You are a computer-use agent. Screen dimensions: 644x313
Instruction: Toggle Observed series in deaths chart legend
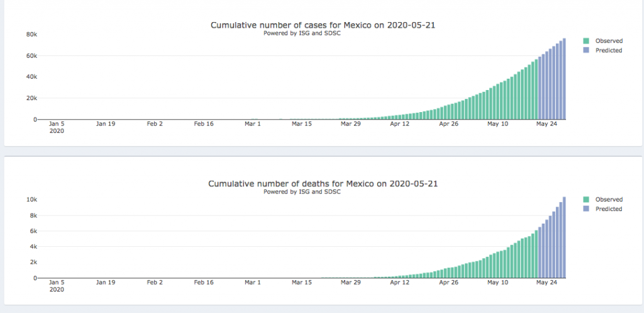point(608,200)
